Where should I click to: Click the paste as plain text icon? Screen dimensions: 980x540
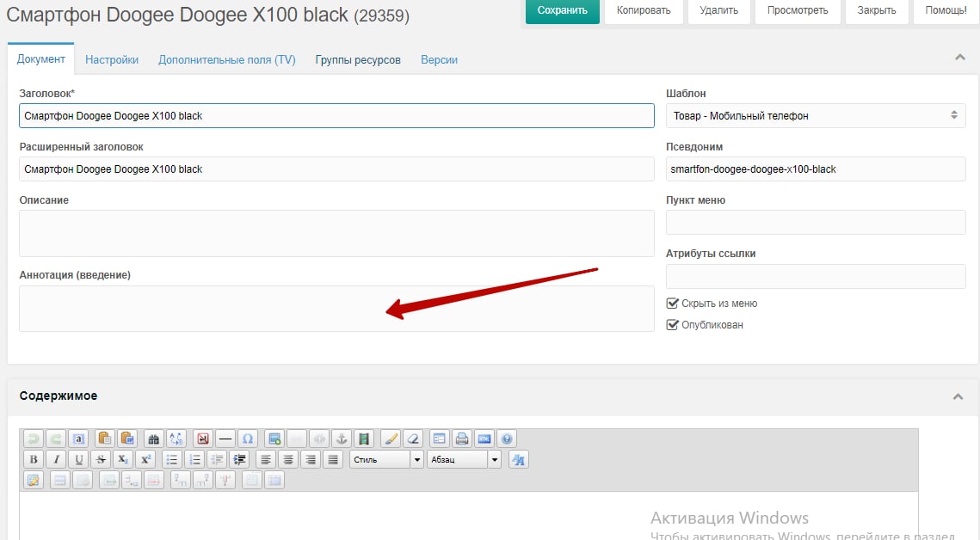tap(104, 439)
